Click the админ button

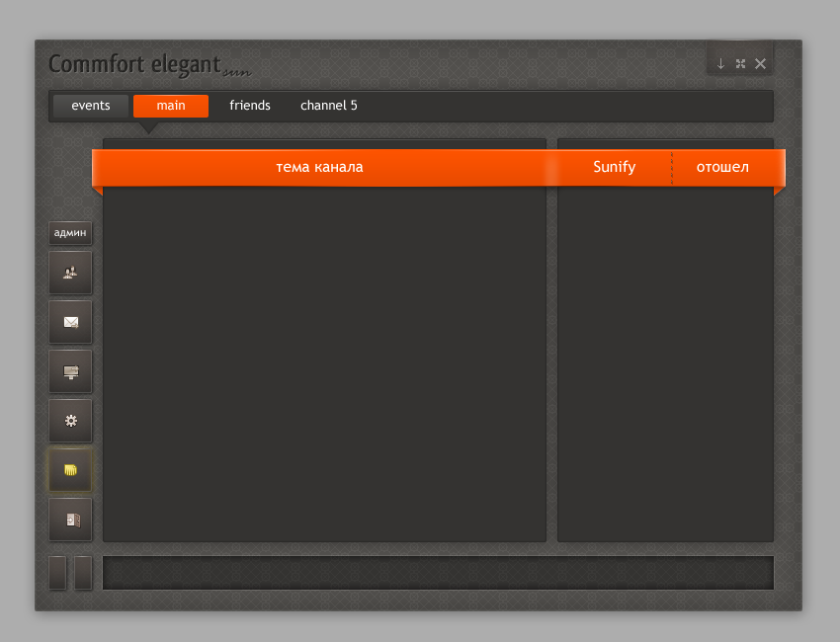click(x=70, y=233)
